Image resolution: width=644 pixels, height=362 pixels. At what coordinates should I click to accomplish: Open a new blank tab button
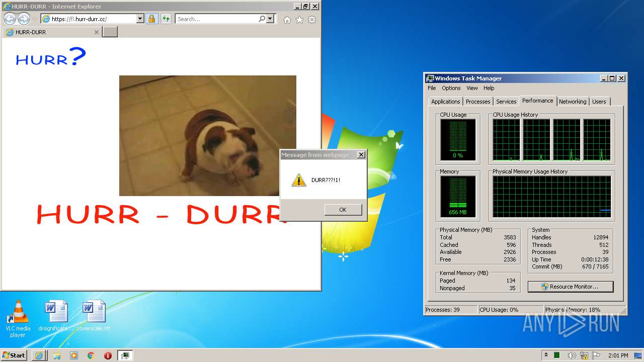(x=110, y=32)
